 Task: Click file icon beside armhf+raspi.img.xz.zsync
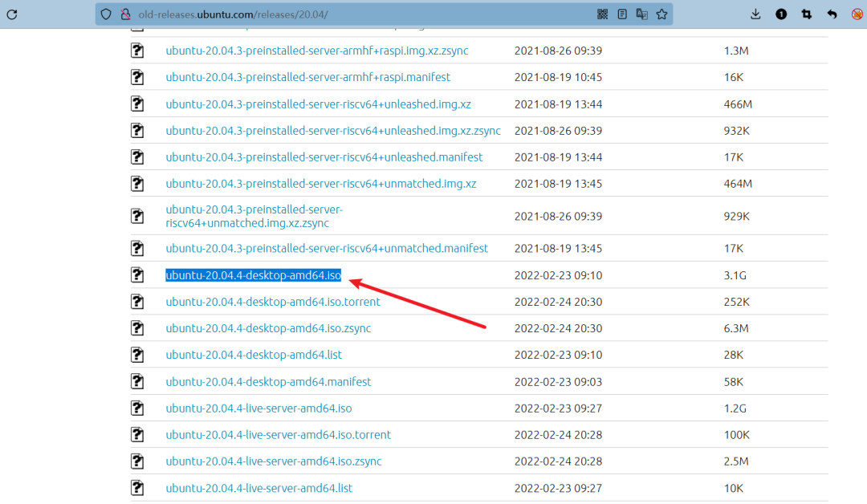137,51
